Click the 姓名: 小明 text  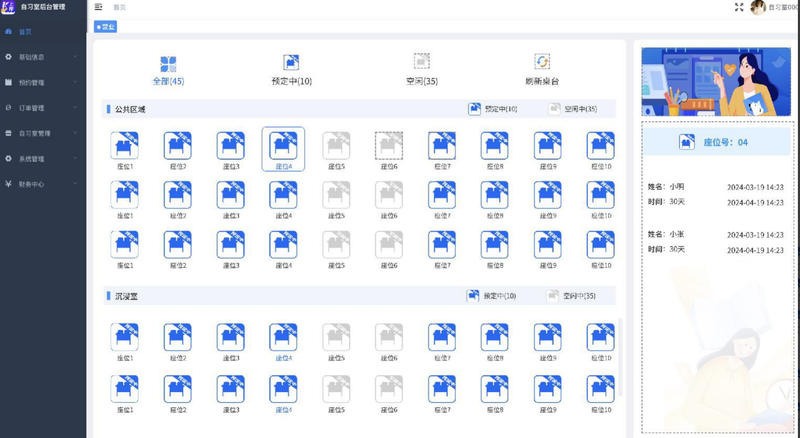click(666, 187)
